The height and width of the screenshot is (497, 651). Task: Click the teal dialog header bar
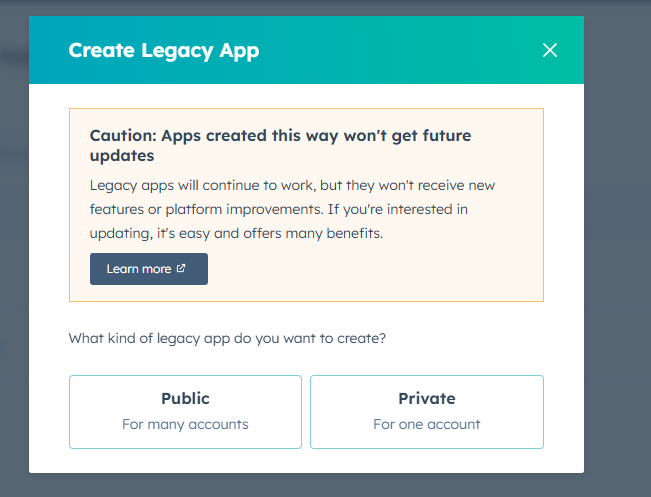[400, 50]
